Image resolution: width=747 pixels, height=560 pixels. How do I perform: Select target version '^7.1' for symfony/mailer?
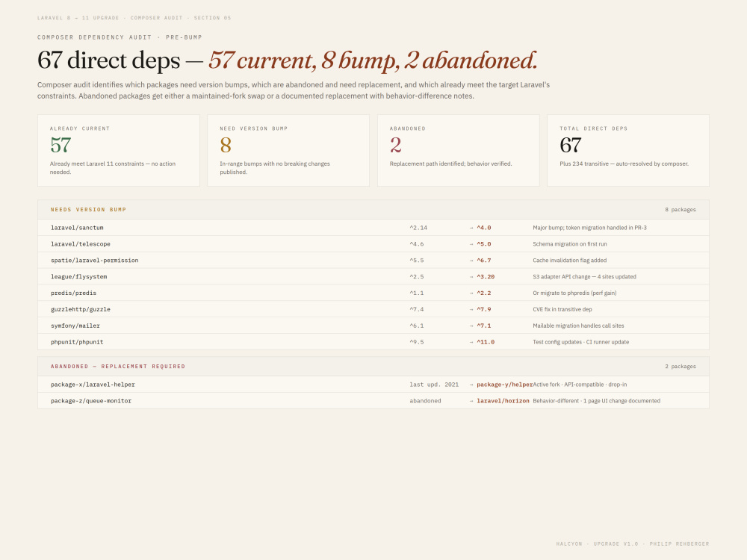(484, 326)
